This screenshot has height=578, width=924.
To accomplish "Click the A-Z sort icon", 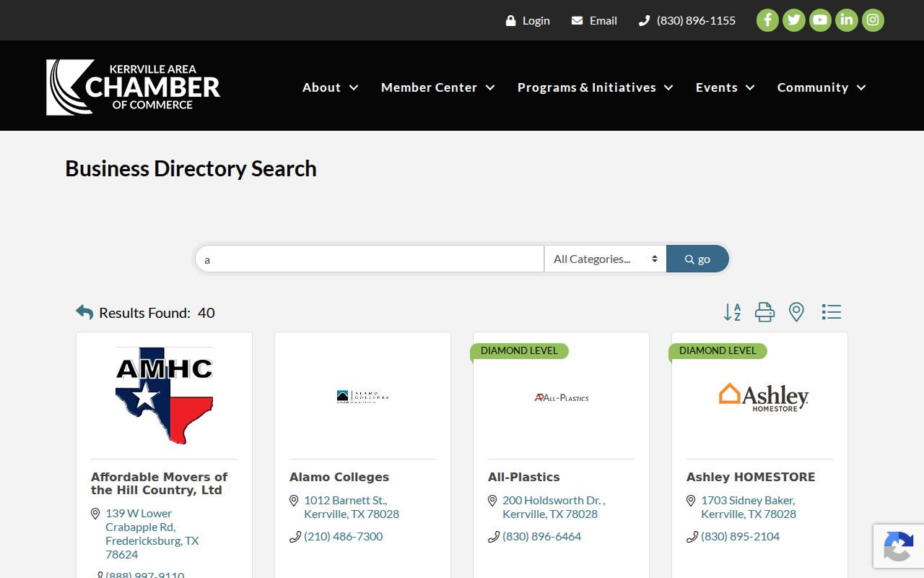I will [x=732, y=312].
